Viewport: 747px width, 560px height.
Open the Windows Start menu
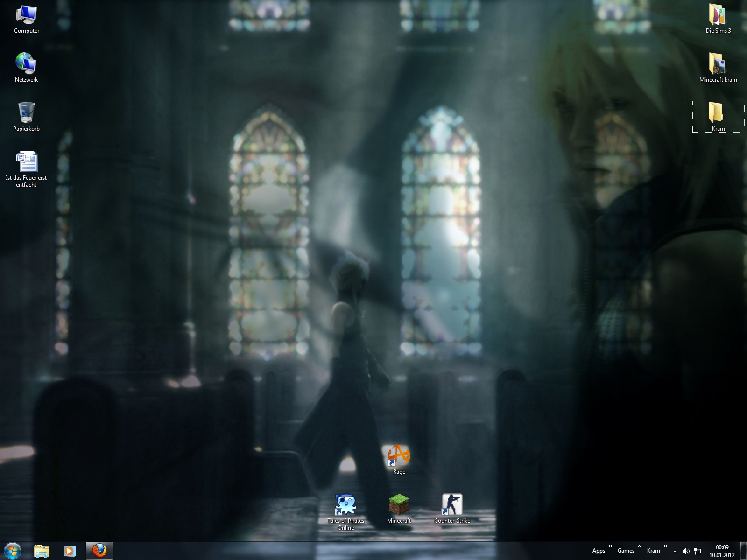[x=12, y=551]
